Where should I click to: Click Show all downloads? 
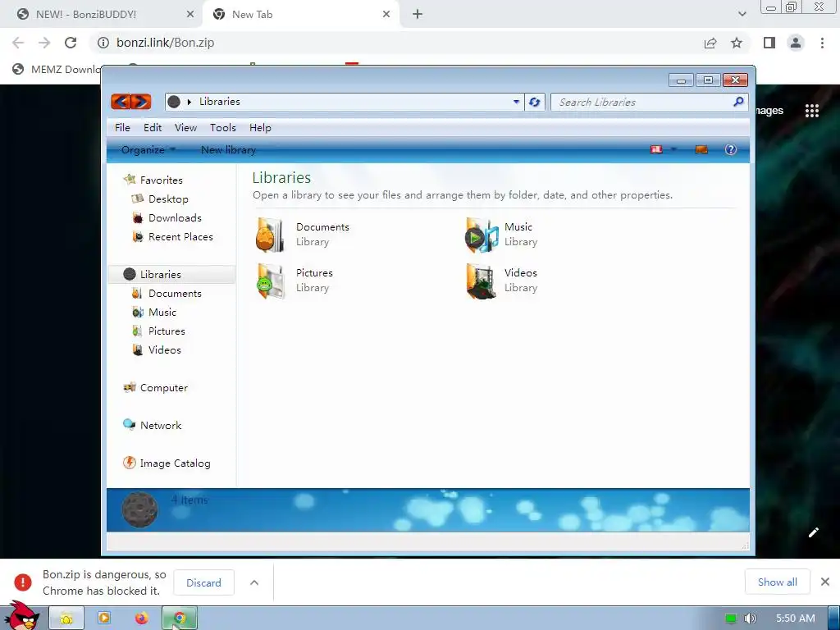point(778,582)
